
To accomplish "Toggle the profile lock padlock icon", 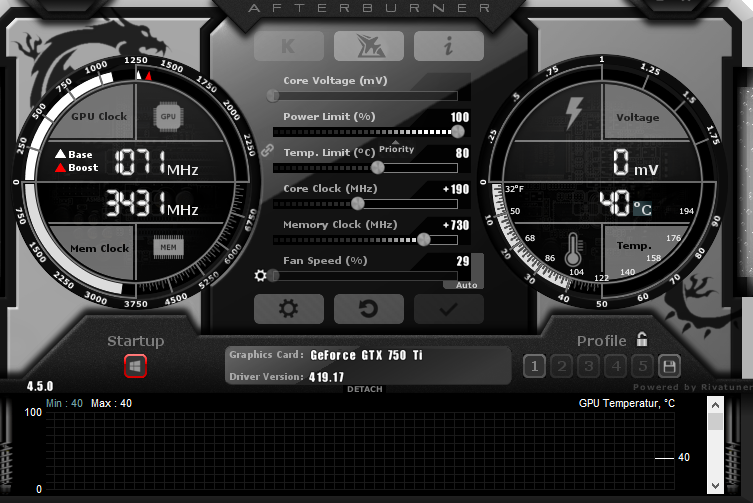I will [x=642, y=339].
